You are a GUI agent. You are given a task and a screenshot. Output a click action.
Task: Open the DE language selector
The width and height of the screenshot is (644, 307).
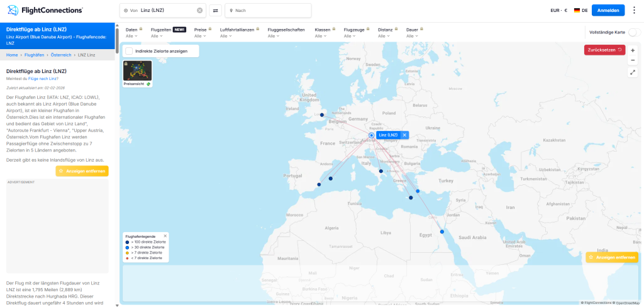[580, 10]
